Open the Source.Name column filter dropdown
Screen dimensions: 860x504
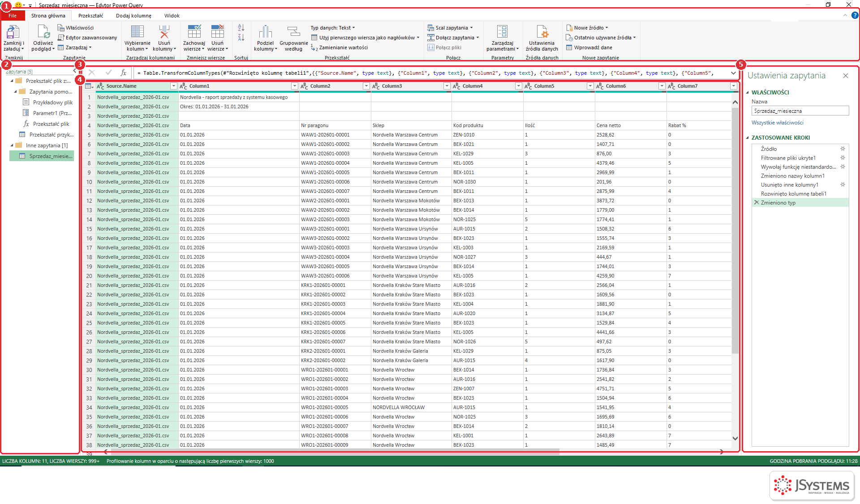[173, 86]
